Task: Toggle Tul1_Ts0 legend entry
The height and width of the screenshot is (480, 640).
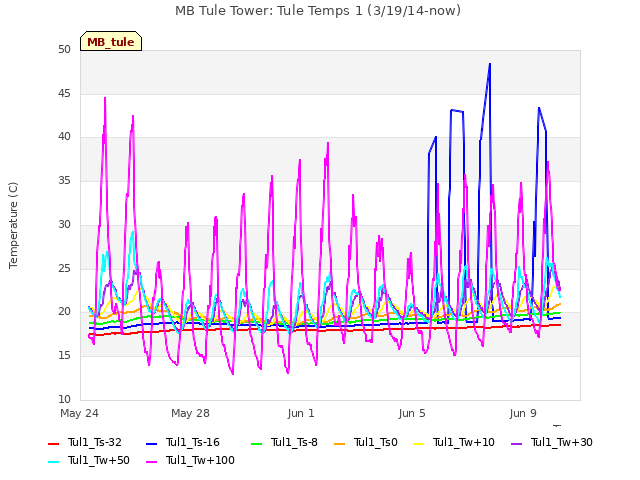Action: (x=366, y=442)
